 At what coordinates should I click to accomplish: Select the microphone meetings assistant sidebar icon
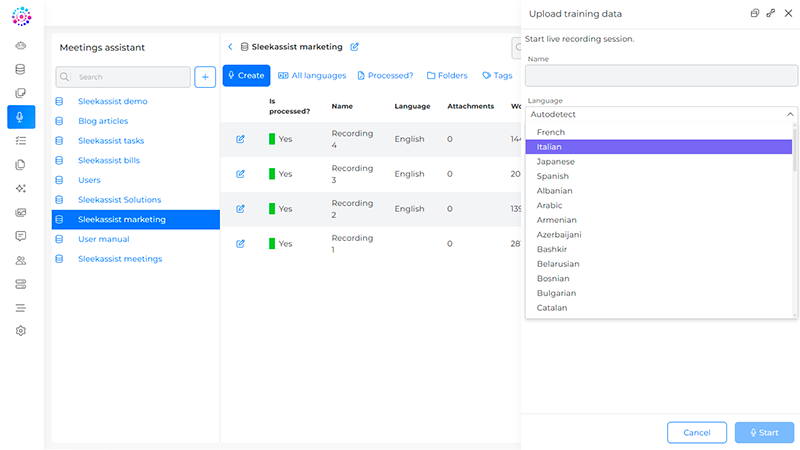point(21,117)
